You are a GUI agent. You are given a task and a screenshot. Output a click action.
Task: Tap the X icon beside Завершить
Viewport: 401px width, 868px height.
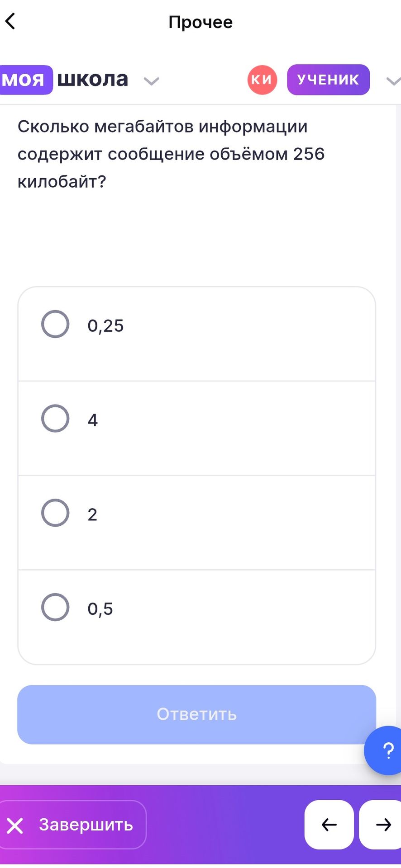(15, 826)
